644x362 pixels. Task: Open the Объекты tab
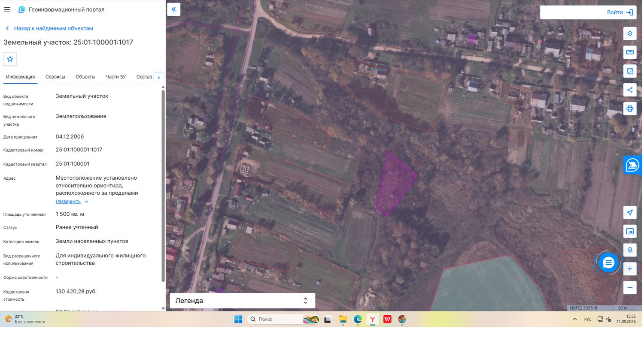click(85, 77)
